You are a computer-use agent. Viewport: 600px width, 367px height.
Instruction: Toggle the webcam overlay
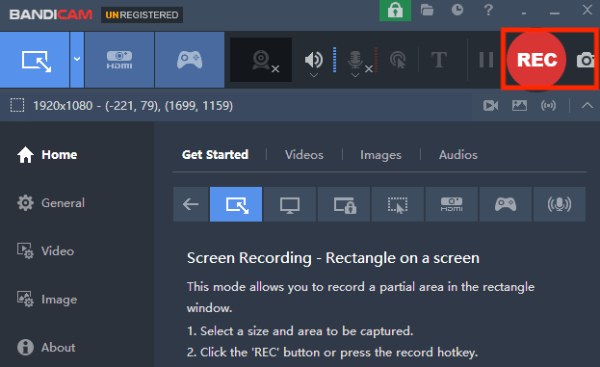[x=261, y=60]
